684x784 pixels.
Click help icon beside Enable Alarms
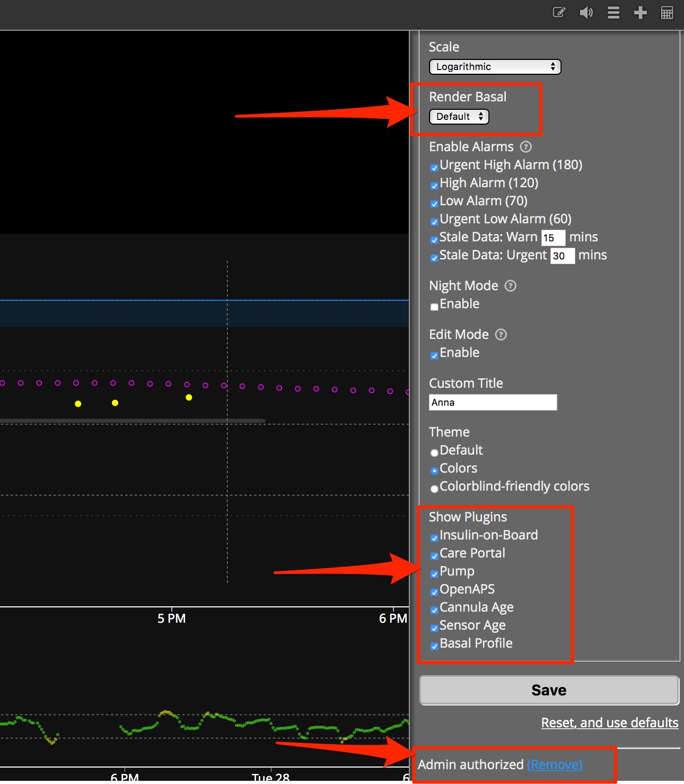point(525,147)
